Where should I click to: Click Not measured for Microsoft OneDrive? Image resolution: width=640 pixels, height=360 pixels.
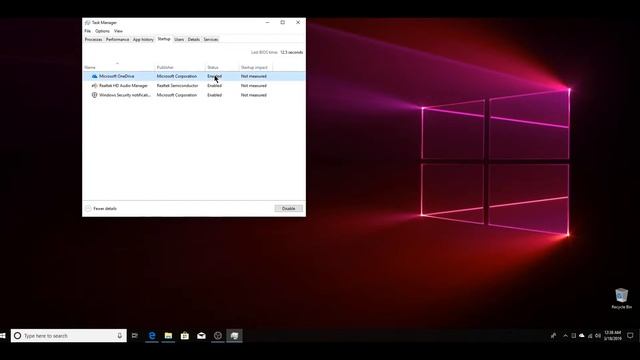(253, 76)
